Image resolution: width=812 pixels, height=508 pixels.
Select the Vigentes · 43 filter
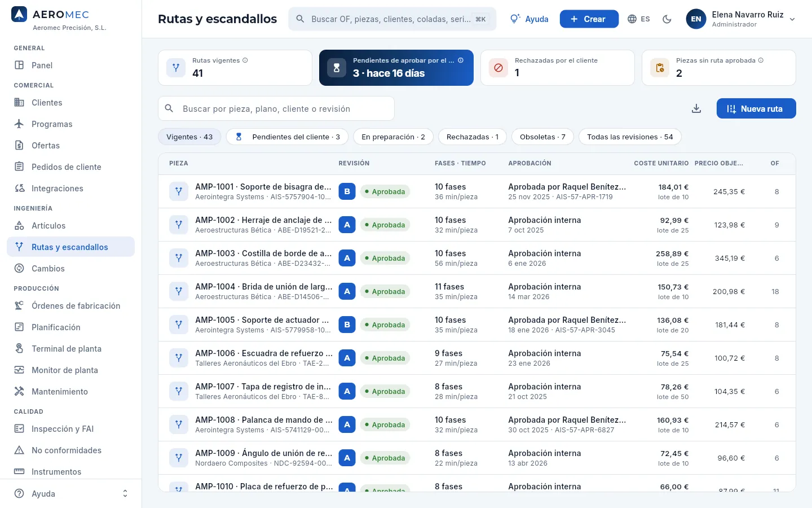[x=189, y=137]
